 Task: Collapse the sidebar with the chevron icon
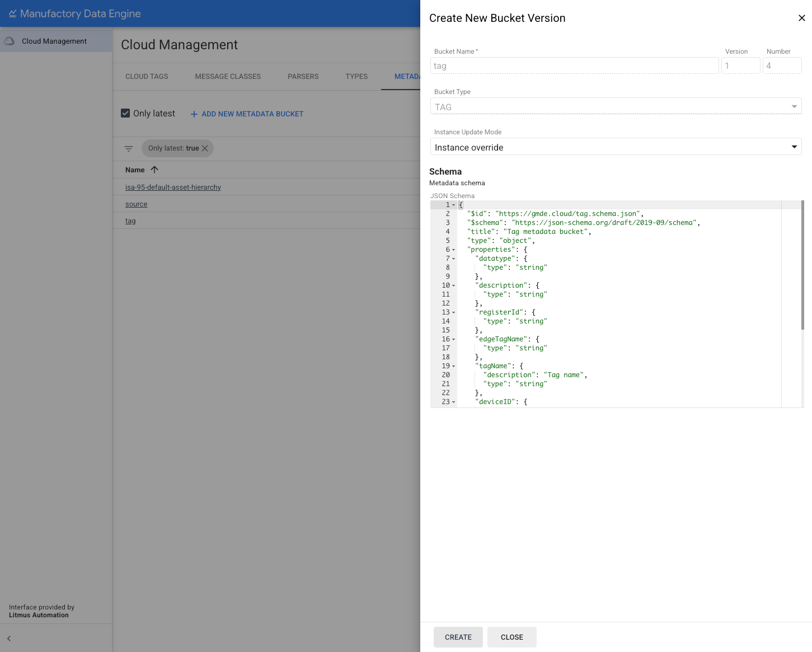(x=9, y=639)
